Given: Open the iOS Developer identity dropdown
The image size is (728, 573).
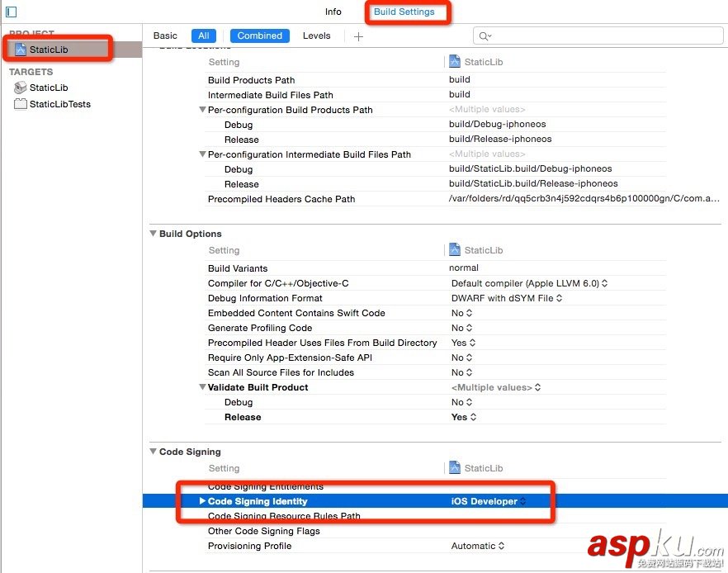Looking at the screenshot, I should [x=488, y=501].
